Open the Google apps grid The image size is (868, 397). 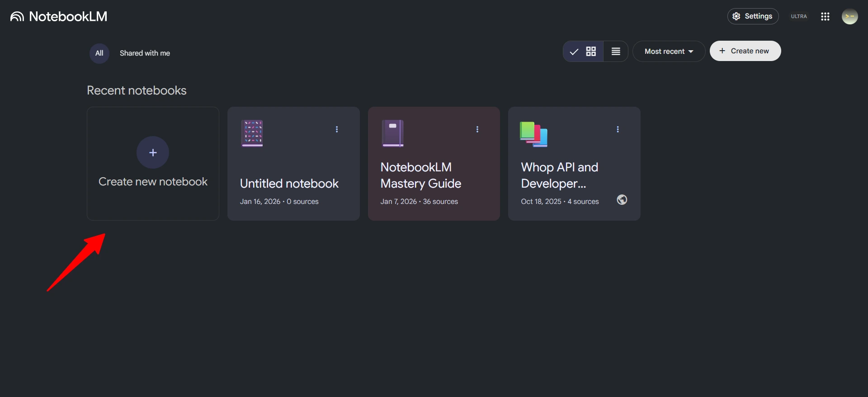pyautogui.click(x=825, y=16)
